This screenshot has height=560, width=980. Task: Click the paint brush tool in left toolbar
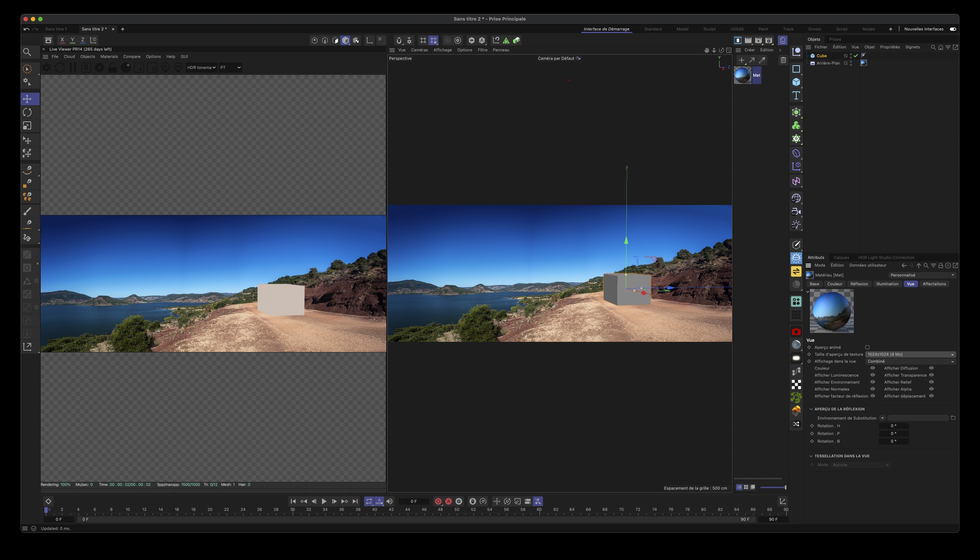(x=27, y=211)
